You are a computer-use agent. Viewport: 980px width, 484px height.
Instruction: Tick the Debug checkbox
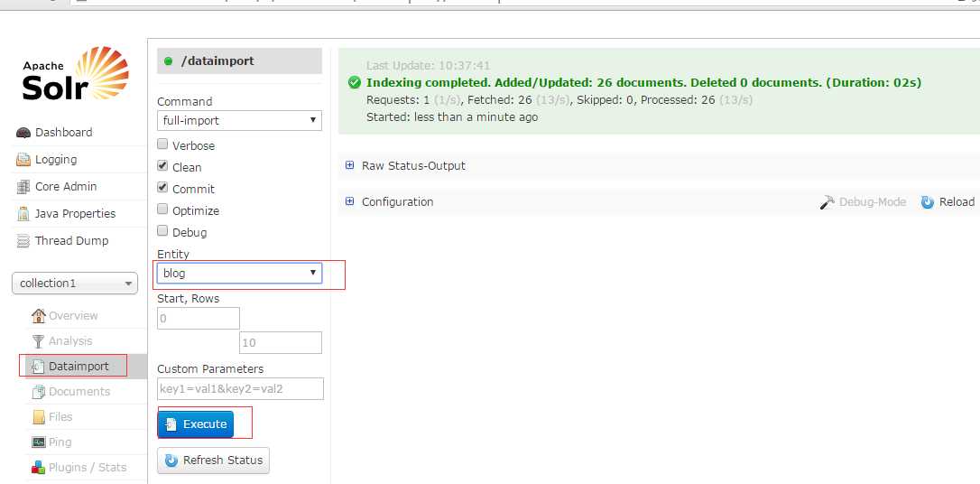pos(162,231)
